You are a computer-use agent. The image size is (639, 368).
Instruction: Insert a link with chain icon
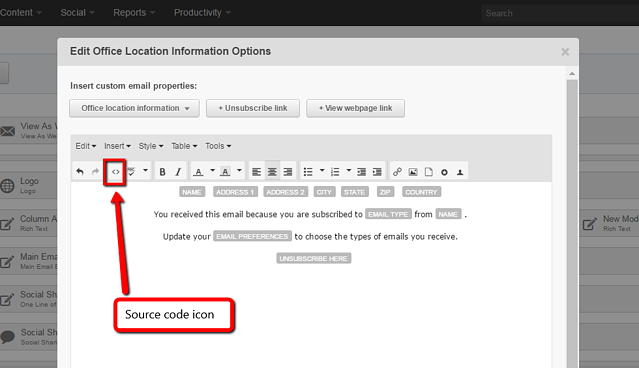point(397,172)
